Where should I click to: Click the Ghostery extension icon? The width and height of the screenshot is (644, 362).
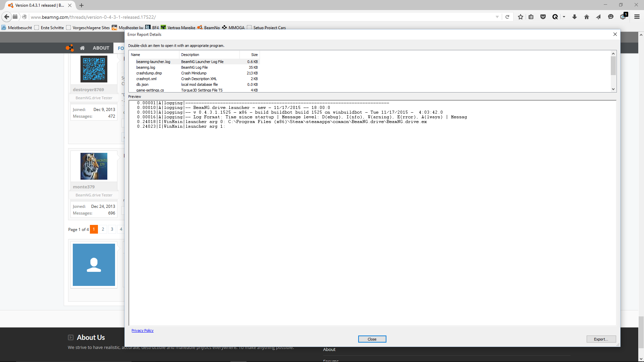click(623, 17)
